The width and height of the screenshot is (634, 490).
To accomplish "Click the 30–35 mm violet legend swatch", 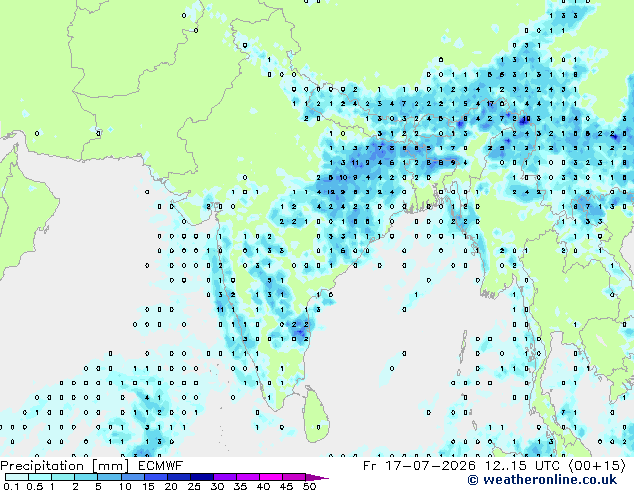I will [224, 477].
